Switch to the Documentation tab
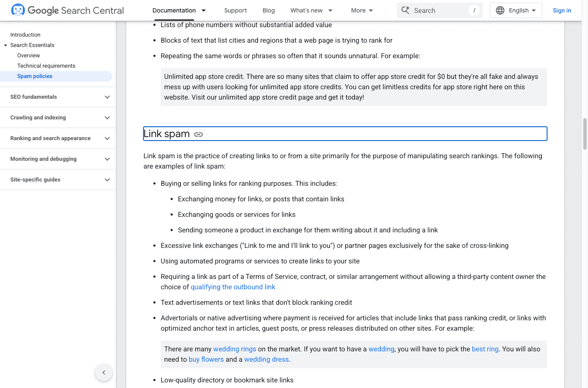Viewport: 588px width, 388px height. coord(174,10)
